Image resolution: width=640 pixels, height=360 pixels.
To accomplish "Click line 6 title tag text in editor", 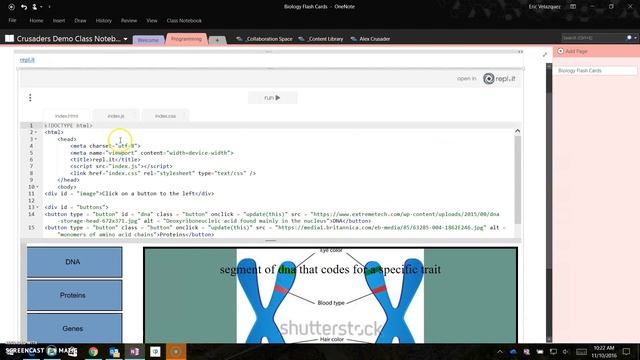I will click(x=105, y=160).
